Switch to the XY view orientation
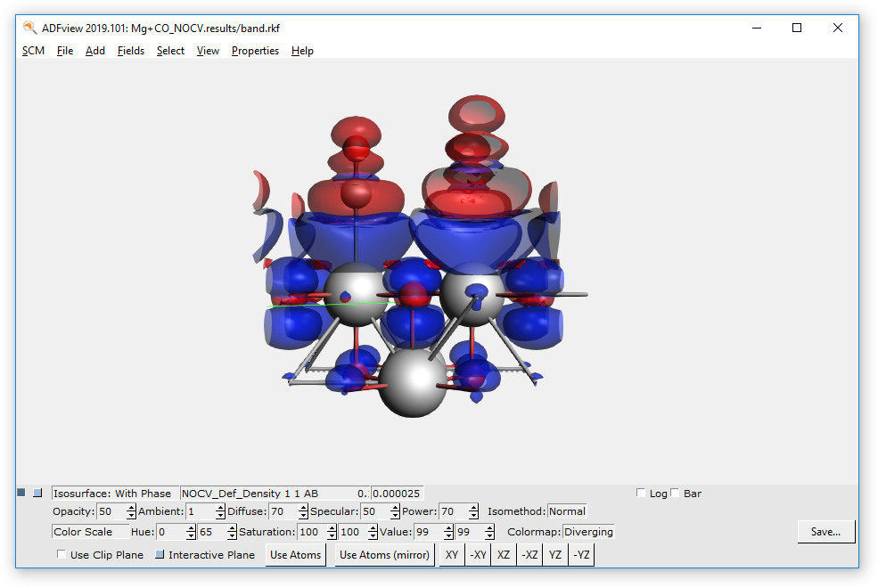The width and height of the screenshot is (878, 588). point(451,554)
